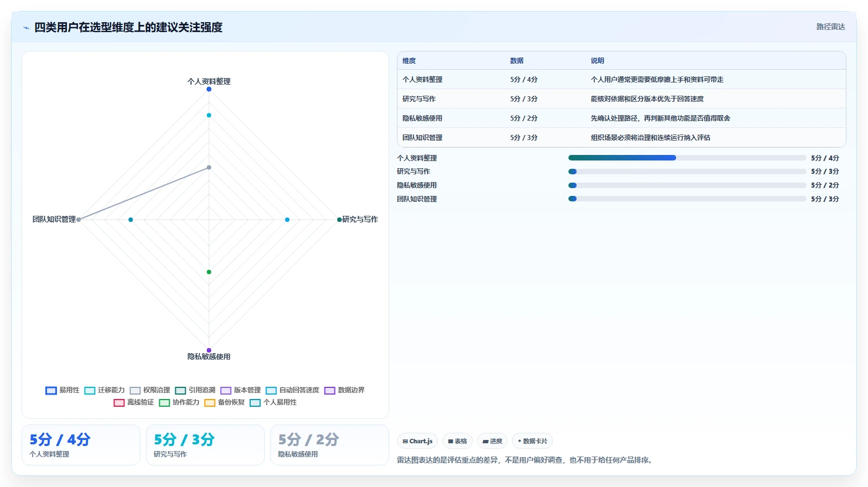Screen dimensions: 868x487
Task: Click description 组织场景必须将治理和连续运行纳入评估
Action: pyautogui.click(x=650, y=138)
